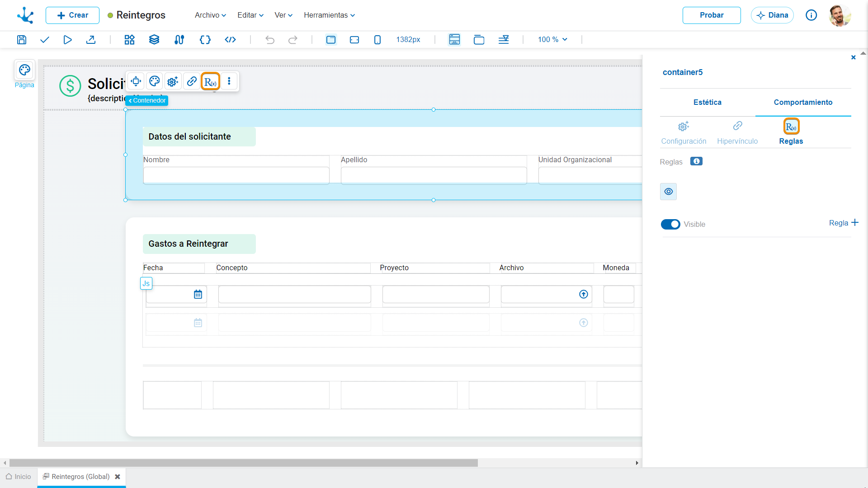This screenshot has width=868, height=488.
Task: Click the containers outline icon
Action: coord(479,40)
